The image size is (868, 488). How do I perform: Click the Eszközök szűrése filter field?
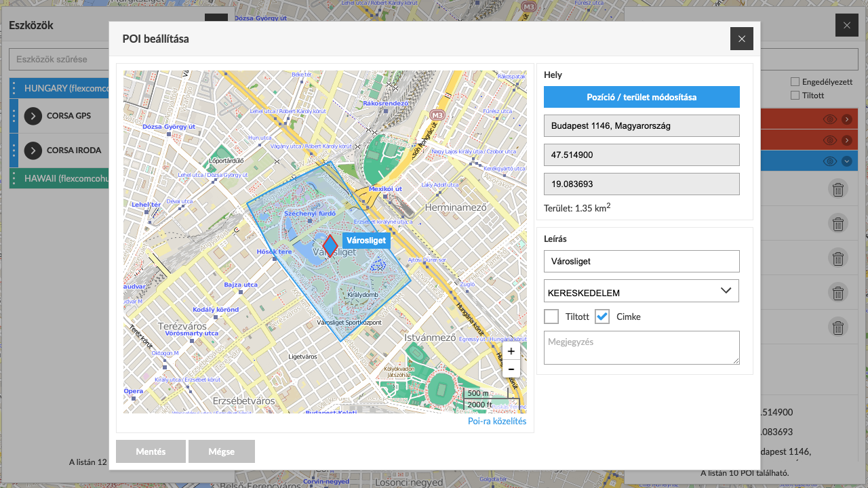[60, 59]
